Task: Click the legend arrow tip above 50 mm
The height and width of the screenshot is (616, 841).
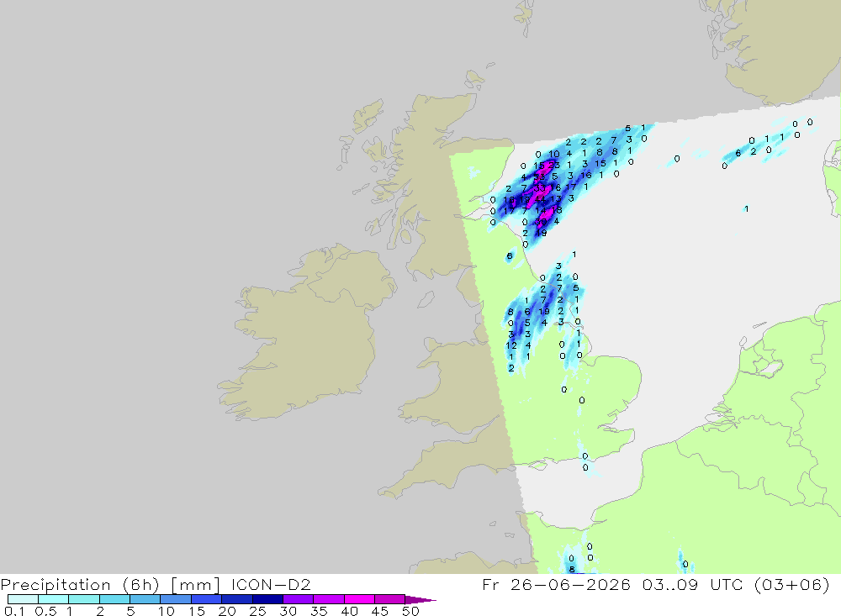Action: (420, 599)
